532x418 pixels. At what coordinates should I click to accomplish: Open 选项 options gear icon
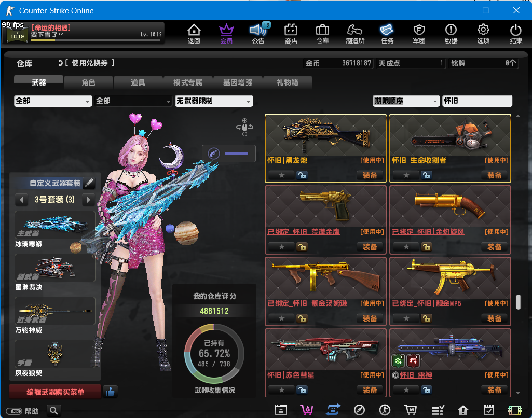point(483,34)
